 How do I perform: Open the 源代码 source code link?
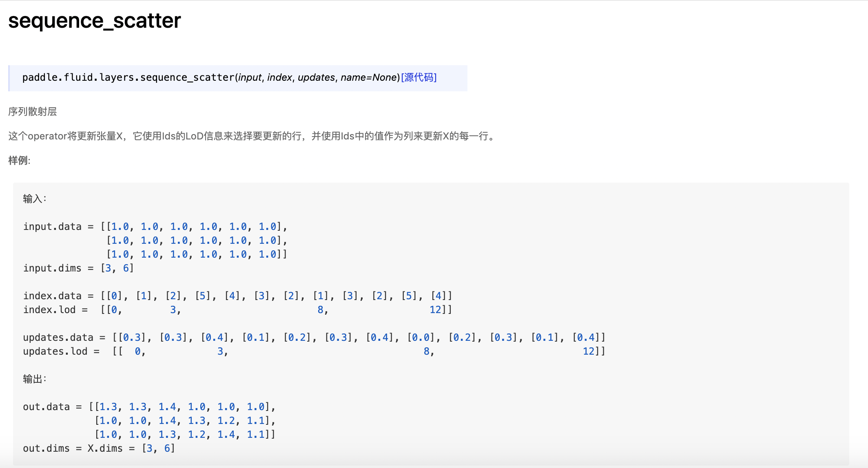point(418,77)
